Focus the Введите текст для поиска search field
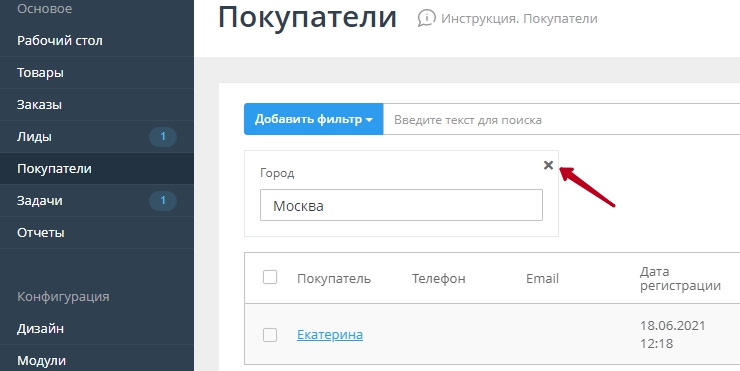This screenshot has width=740, height=371. (x=562, y=119)
